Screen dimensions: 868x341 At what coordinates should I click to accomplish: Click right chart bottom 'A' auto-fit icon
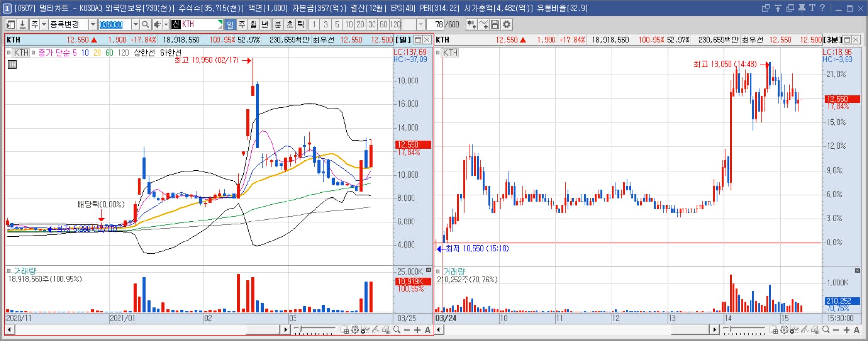[856, 330]
